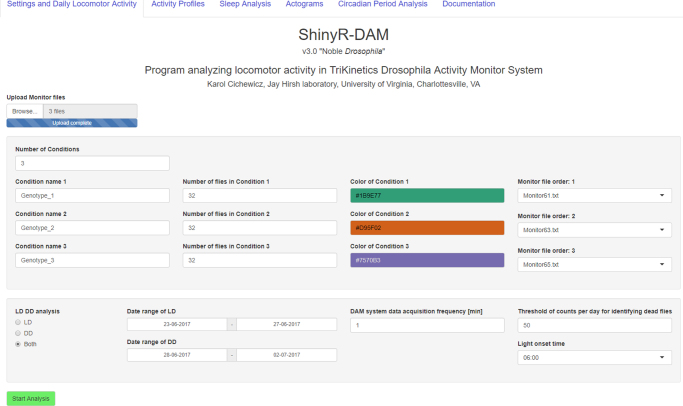This screenshot has height=406, width=683.
Task: Click the '3 files' upload filename box
Action: 91,111
